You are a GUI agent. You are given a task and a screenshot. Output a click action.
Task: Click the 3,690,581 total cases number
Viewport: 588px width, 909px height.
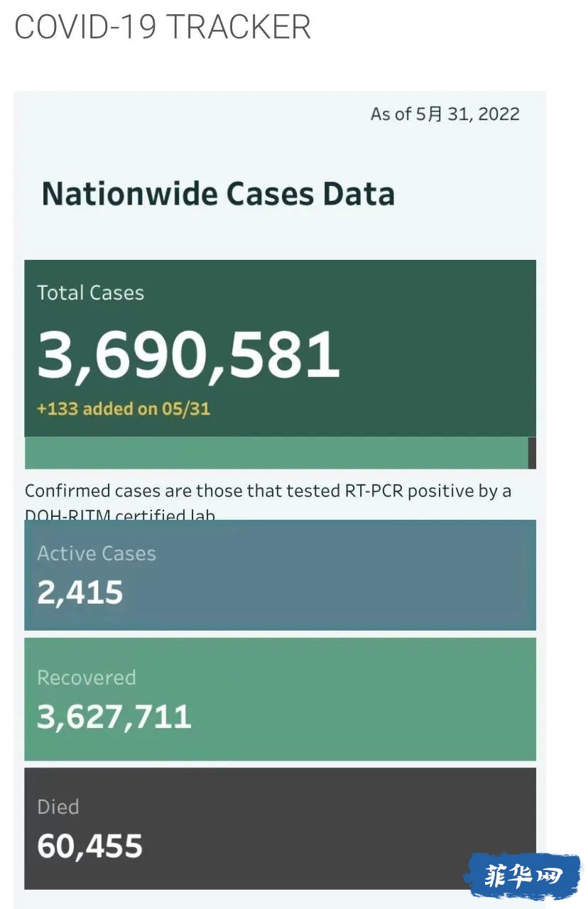click(188, 354)
